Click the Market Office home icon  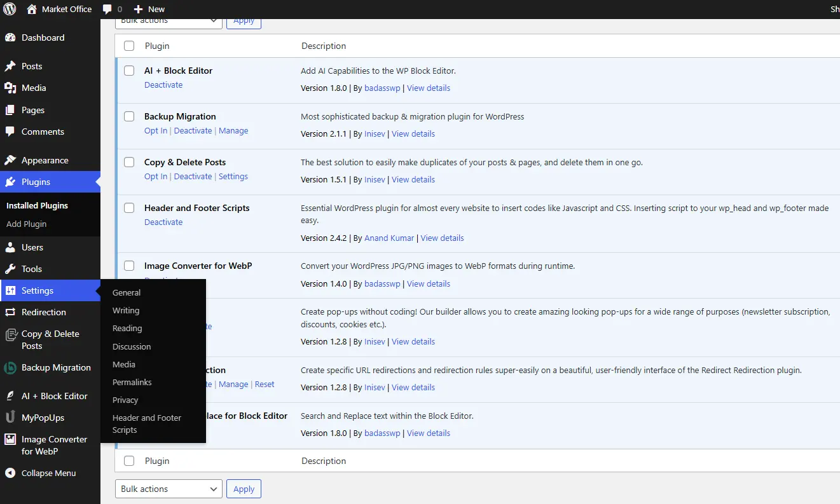32,9
